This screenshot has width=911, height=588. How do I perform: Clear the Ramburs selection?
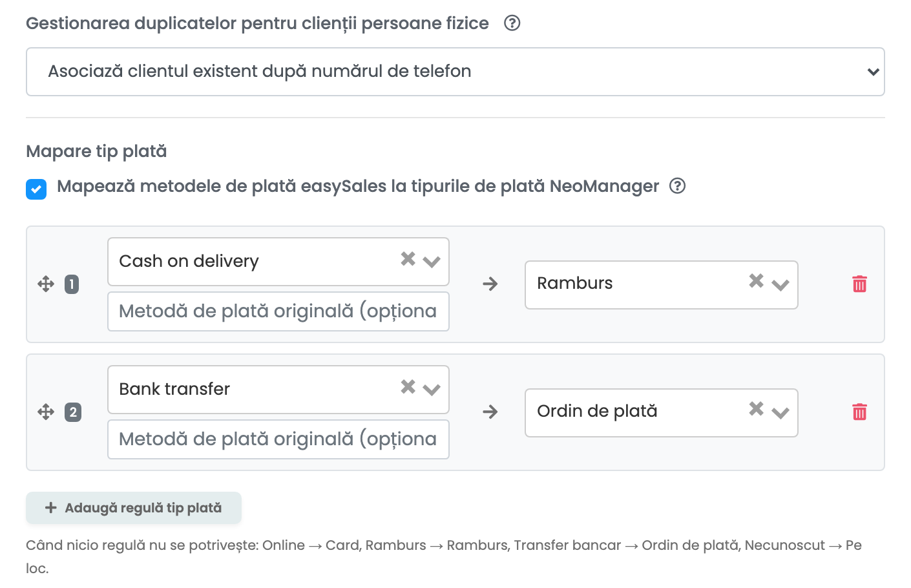(756, 280)
